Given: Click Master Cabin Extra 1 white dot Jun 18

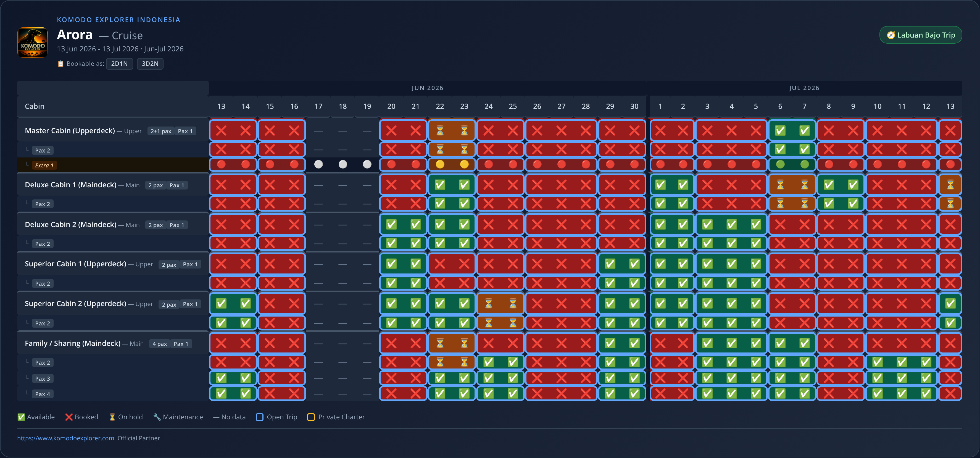Looking at the screenshot, I should click(343, 164).
